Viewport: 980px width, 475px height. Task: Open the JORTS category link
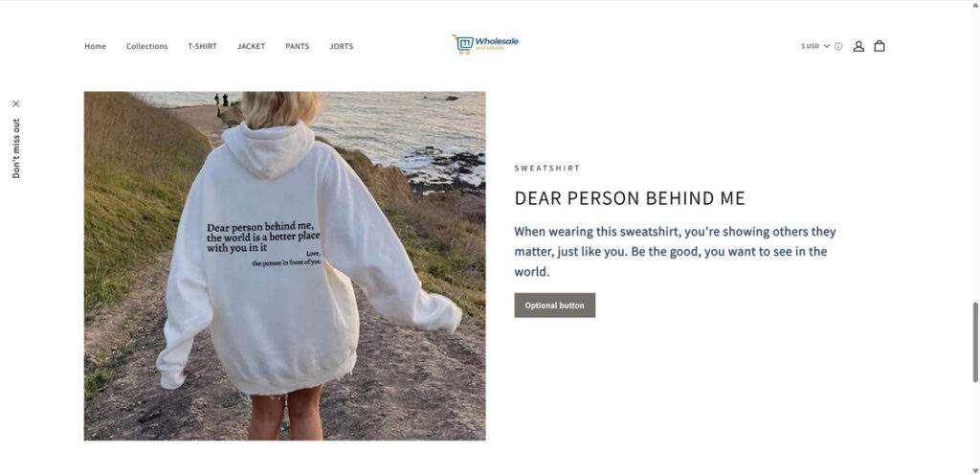342,46
